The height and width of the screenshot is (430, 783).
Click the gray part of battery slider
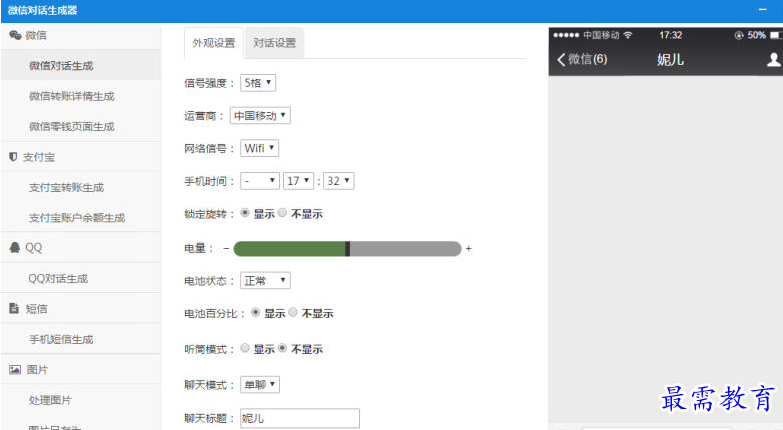coord(405,249)
